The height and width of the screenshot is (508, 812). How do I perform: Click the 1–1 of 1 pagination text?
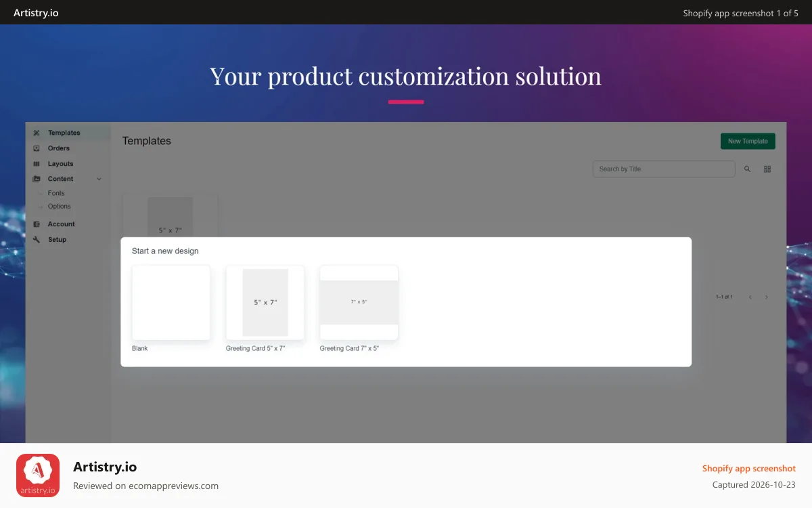pyautogui.click(x=724, y=297)
